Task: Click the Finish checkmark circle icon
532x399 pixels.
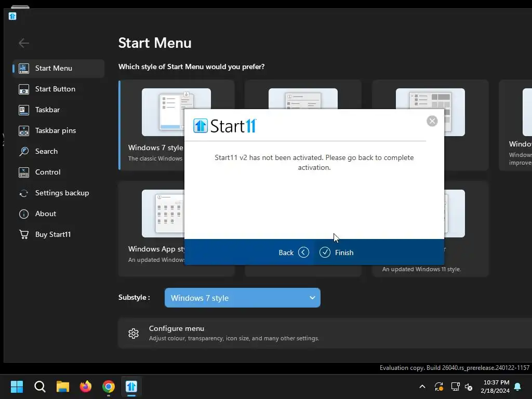Action: pos(325,252)
